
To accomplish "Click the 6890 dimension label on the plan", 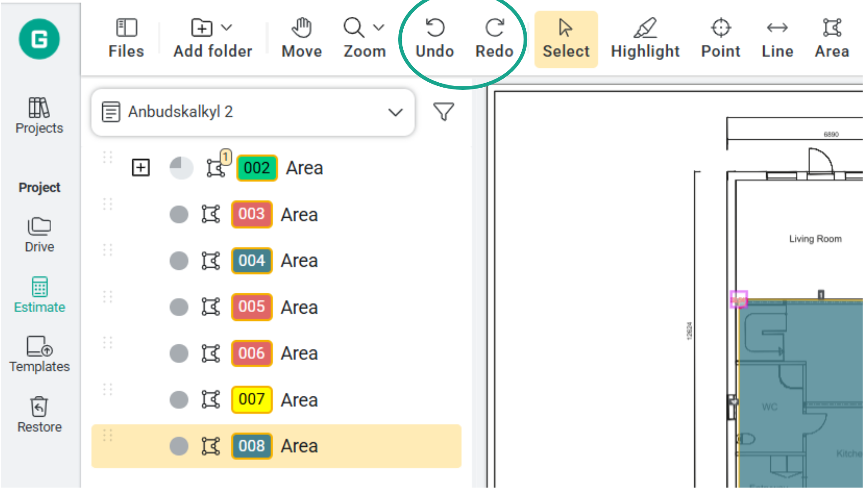I will [831, 134].
